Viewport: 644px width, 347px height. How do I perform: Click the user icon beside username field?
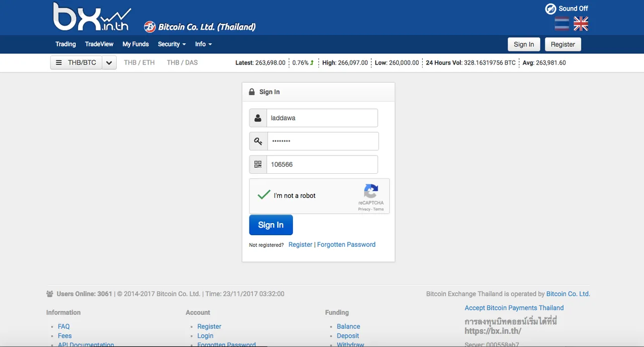tap(258, 118)
